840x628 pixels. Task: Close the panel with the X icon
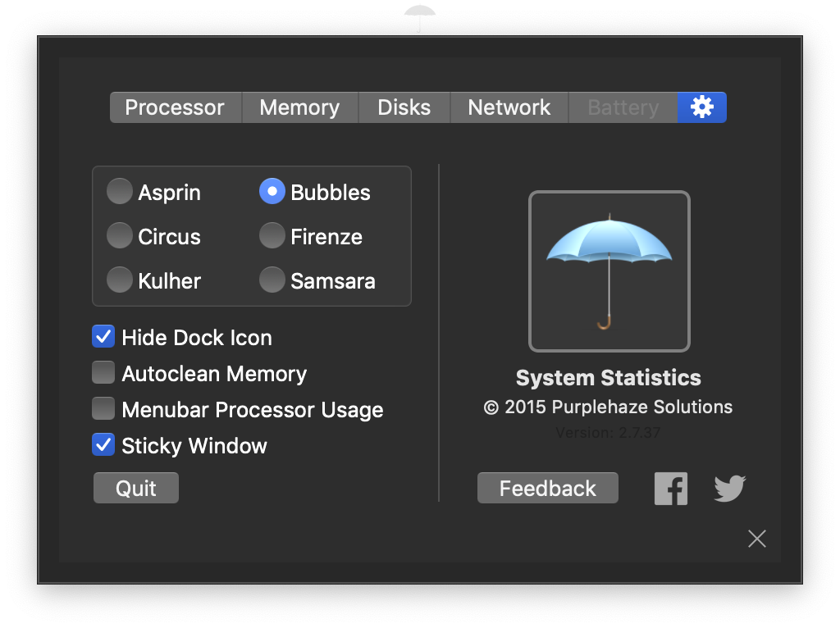(756, 539)
